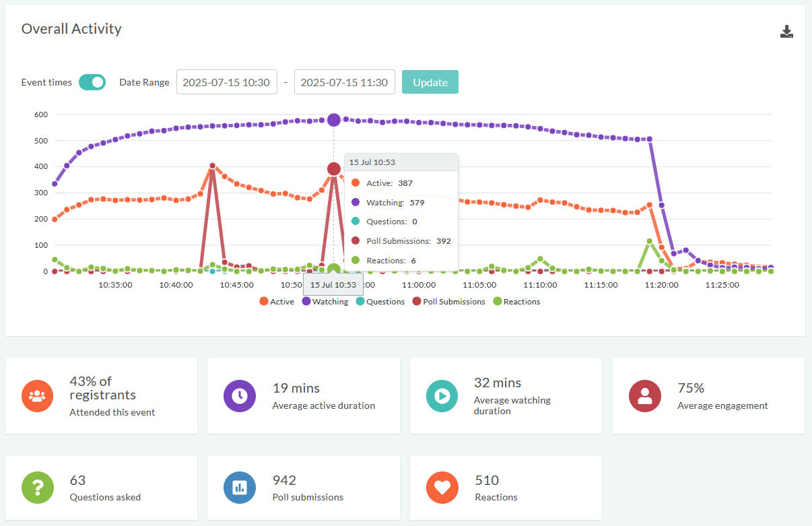Click the download report icon
Screen dimensions: 812x526
pos(786,31)
